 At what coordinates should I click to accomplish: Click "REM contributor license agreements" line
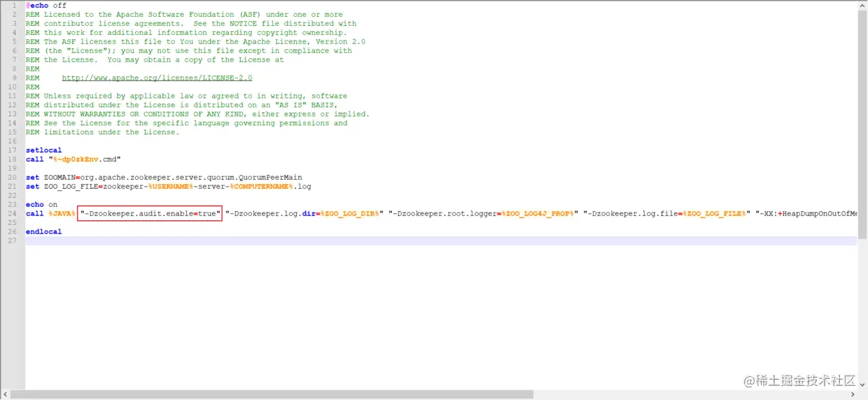pyautogui.click(x=191, y=24)
